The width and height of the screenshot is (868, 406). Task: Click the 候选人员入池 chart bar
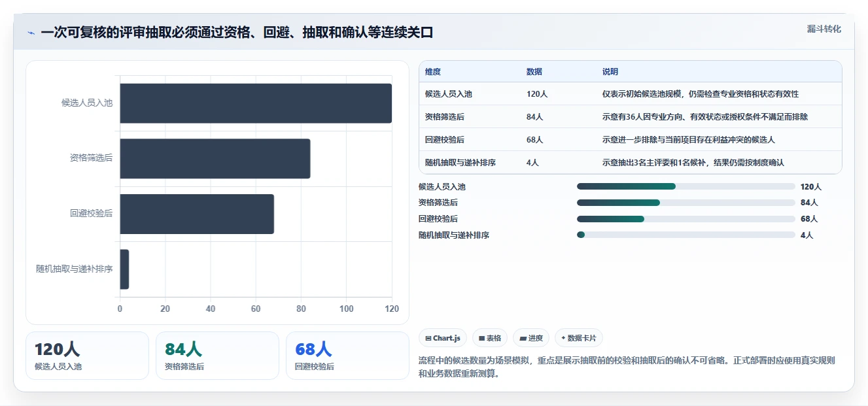[256, 103]
